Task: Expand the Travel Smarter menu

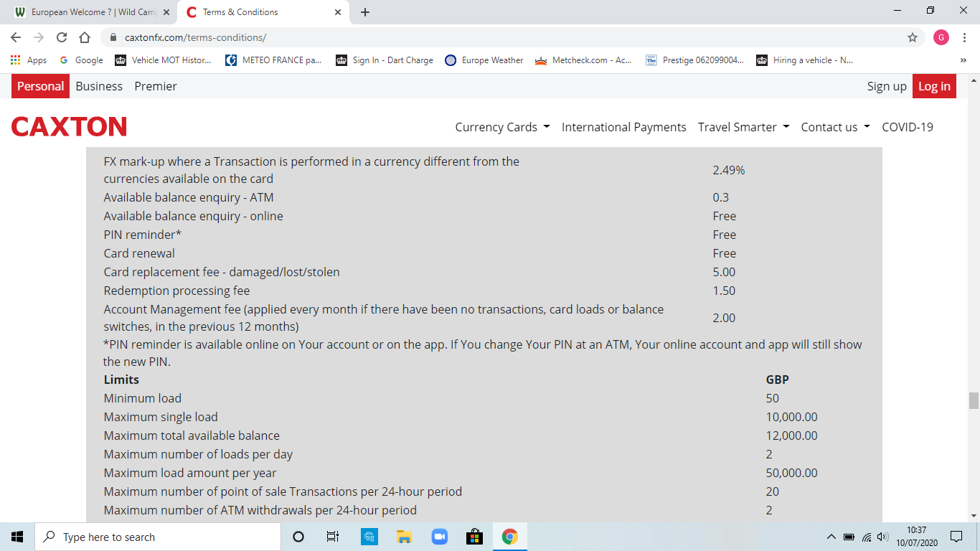Action: tap(743, 127)
